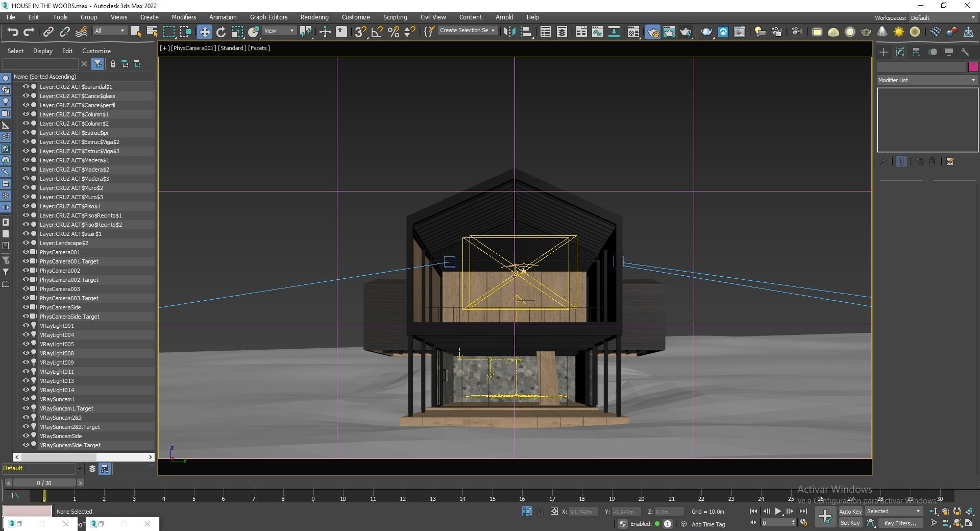Toggle visibility of Layer:Landscape$2

click(26, 243)
